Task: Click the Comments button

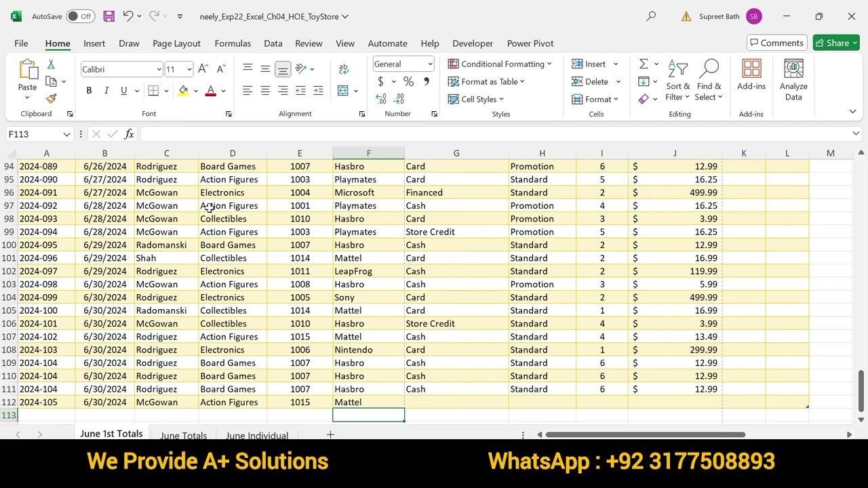Action: pyautogui.click(x=777, y=43)
